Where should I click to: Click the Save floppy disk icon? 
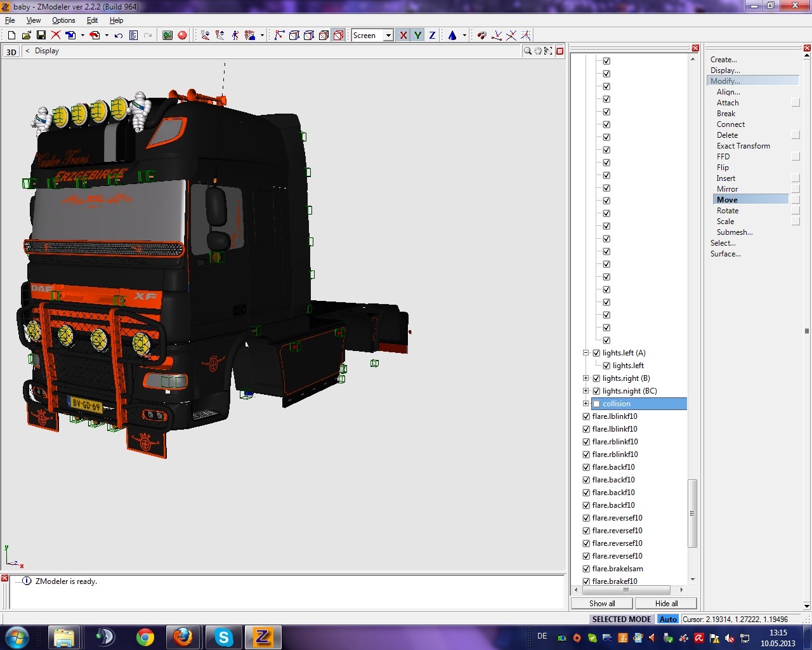pyautogui.click(x=41, y=36)
